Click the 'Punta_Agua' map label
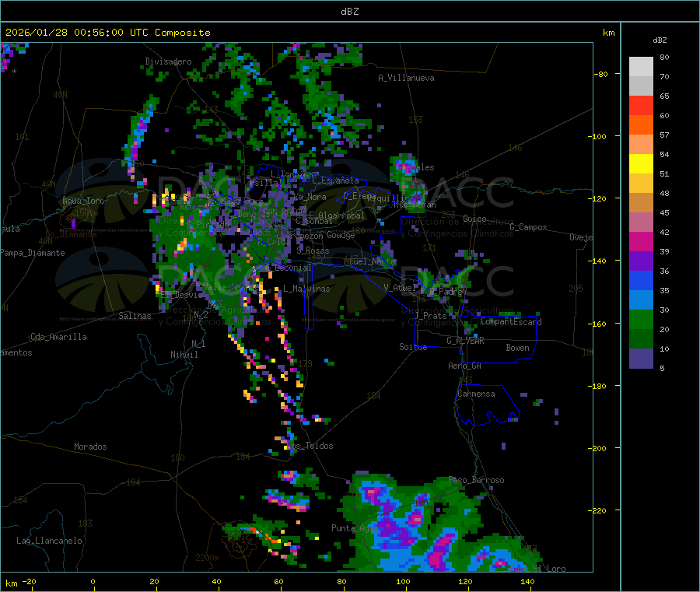 click(355, 528)
